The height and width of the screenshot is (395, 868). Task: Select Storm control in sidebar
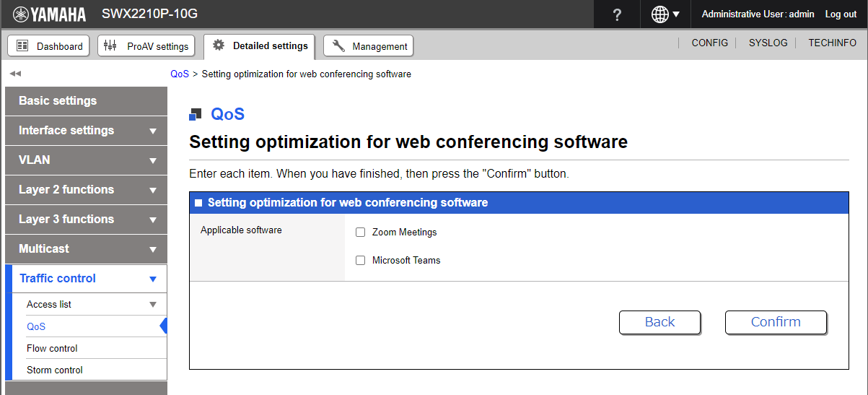coord(55,370)
